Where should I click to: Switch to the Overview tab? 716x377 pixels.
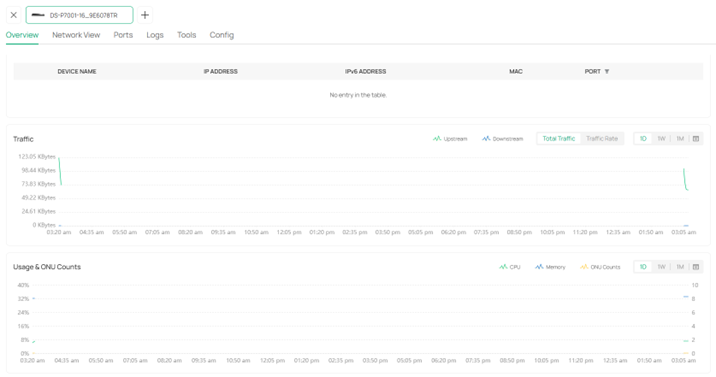[x=22, y=35]
